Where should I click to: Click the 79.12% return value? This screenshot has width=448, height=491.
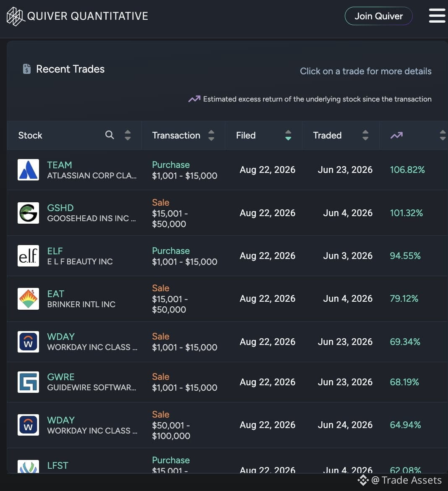pyautogui.click(x=404, y=299)
